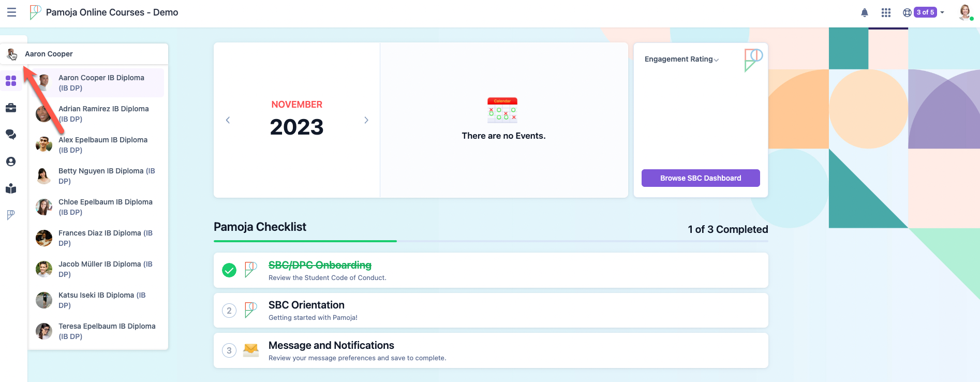
Task: Open the hamburger navigation menu
Action: pyautogui.click(x=11, y=12)
